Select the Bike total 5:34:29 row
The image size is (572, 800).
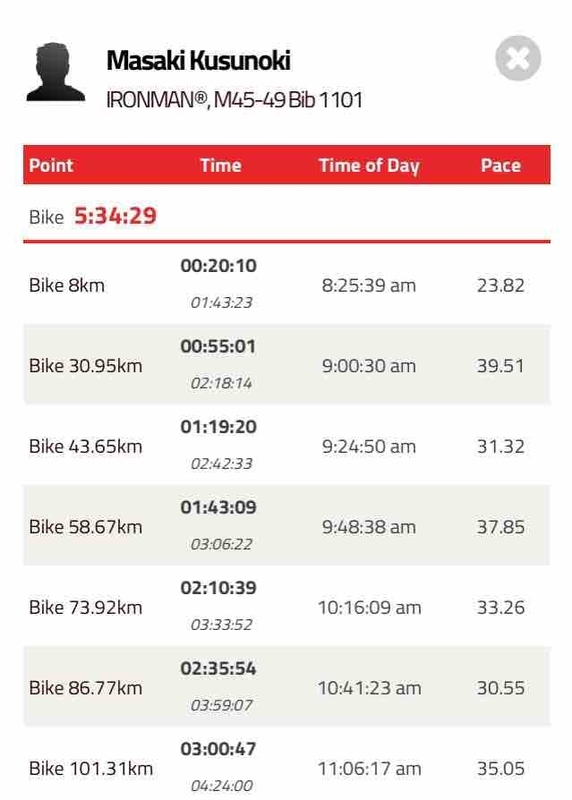(x=287, y=216)
